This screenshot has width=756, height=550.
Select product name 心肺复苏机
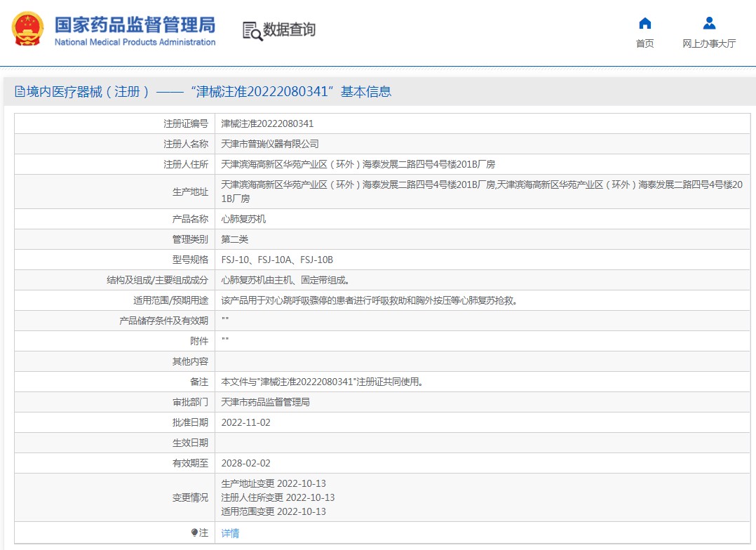point(243,219)
